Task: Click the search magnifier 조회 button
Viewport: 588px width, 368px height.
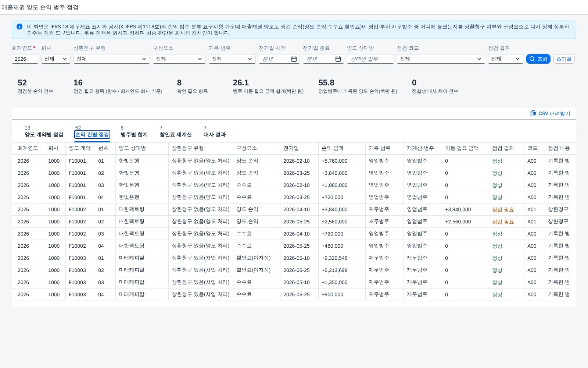Action: 538,59
